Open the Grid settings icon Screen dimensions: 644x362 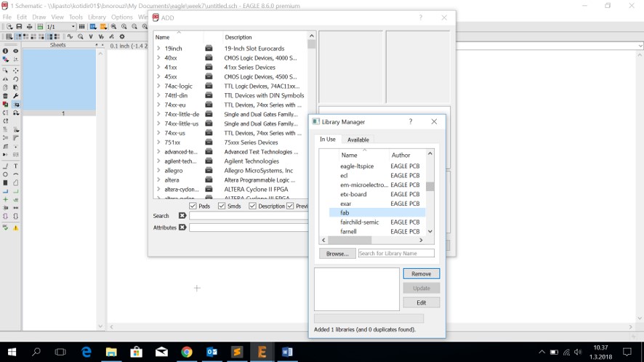tap(9, 36)
